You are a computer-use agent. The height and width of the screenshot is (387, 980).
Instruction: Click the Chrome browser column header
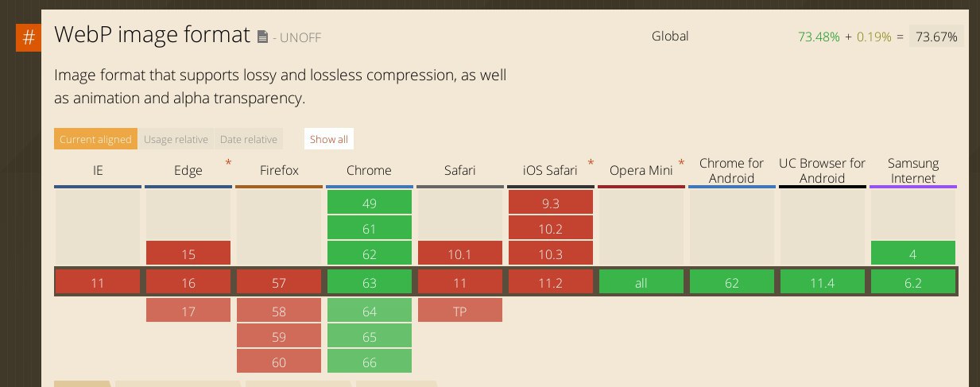370,171
